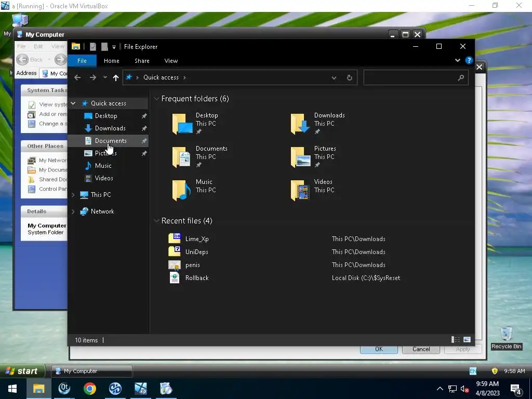Collapse the Frequent folders group

tap(156, 99)
